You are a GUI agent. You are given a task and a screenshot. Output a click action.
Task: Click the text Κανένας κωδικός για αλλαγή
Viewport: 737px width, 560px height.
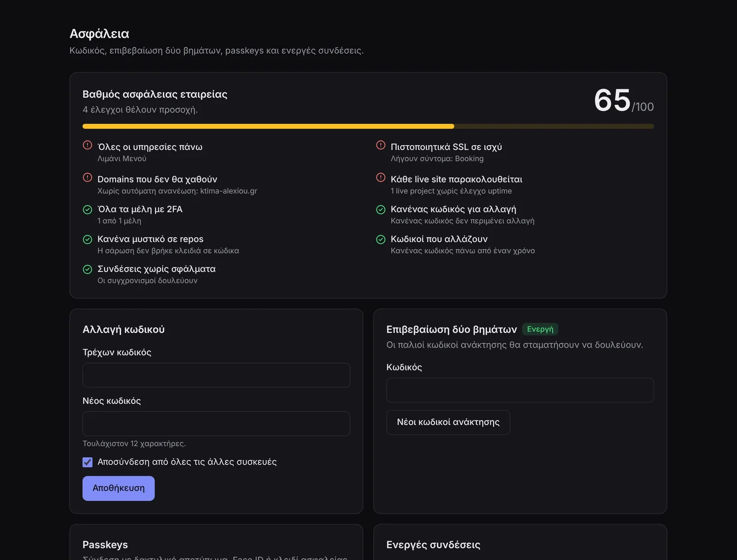[454, 209]
